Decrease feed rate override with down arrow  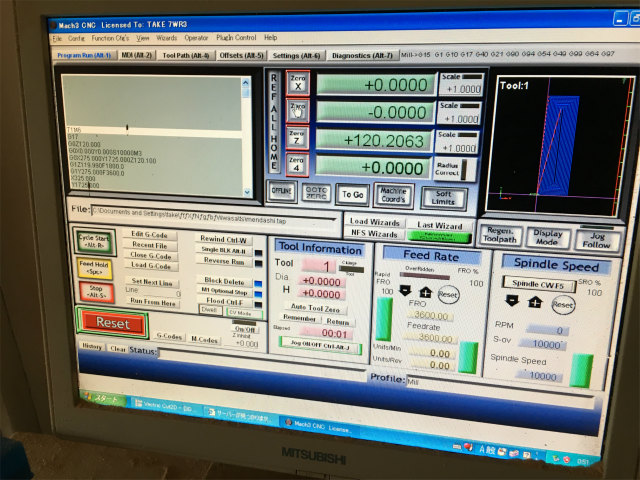[405, 290]
